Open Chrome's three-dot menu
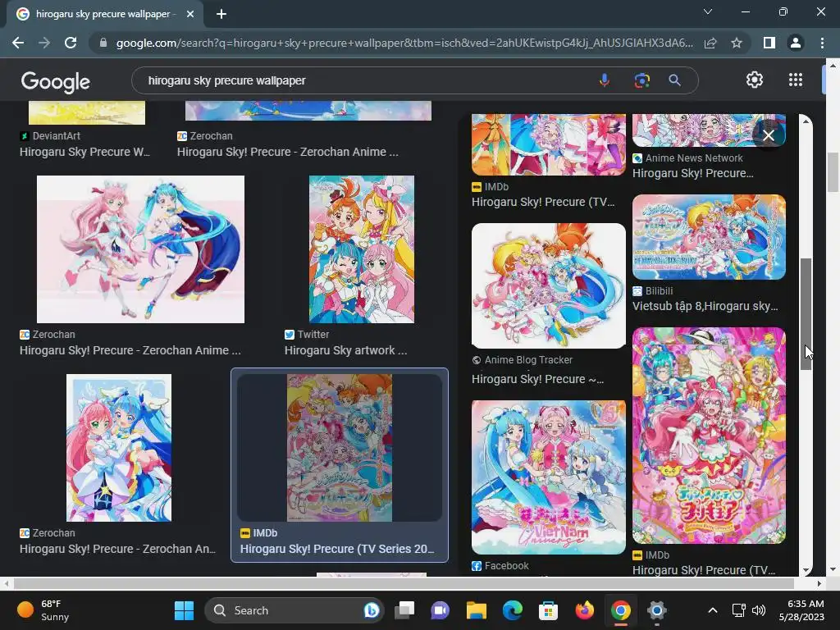The height and width of the screenshot is (630, 840). point(822,43)
